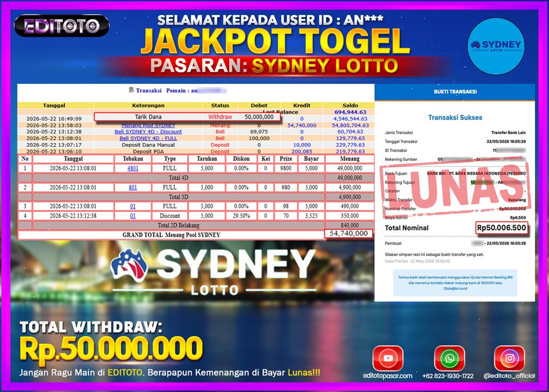Click the 69,075 debet value
Viewport: 549px width, 392px height.
259,132
